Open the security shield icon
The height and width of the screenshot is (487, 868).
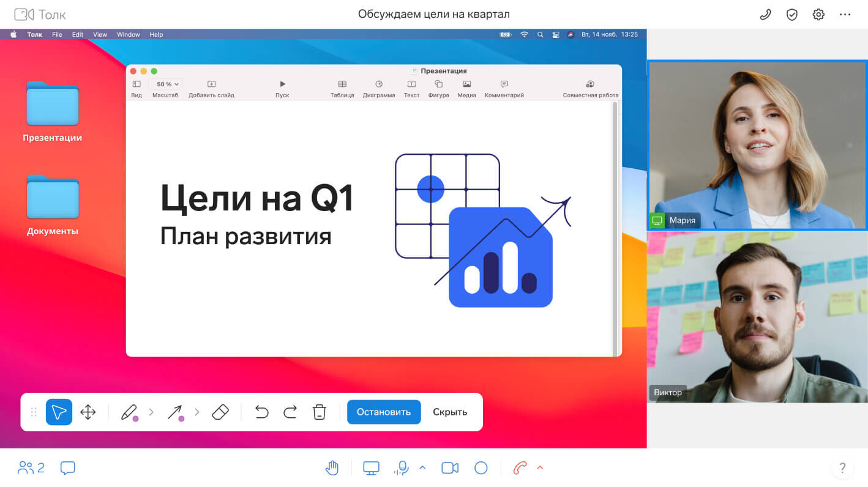pyautogui.click(x=792, y=15)
